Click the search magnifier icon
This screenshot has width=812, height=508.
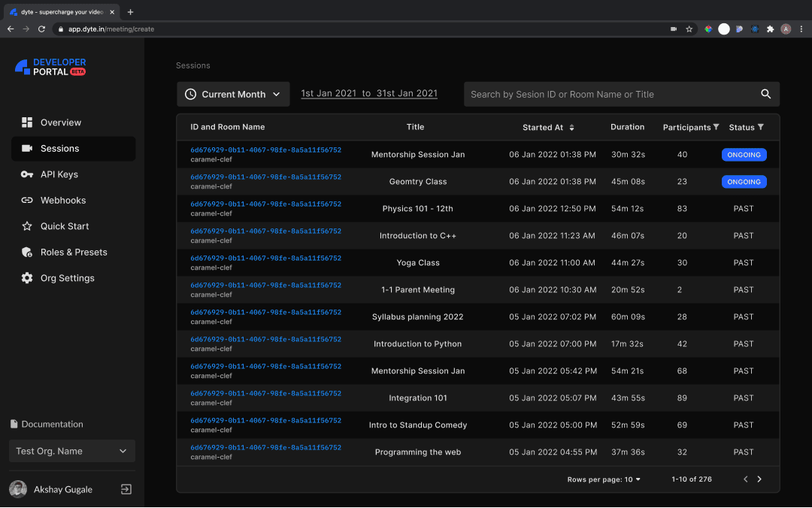click(765, 94)
